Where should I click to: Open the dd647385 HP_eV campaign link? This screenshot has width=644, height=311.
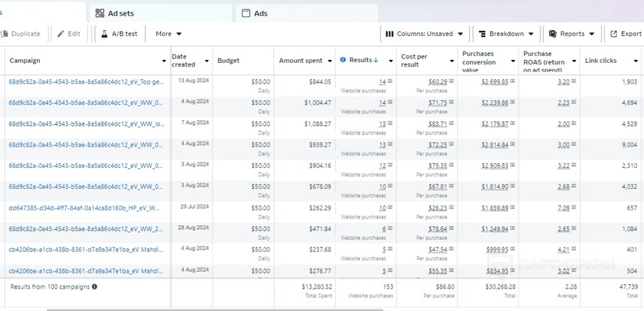[84, 207]
